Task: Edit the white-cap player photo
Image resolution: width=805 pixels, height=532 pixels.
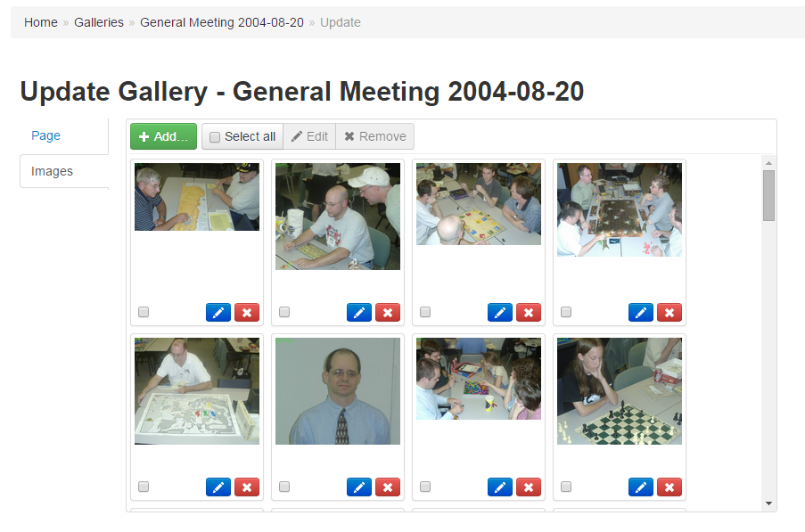Action: click(x=359, y=313)
